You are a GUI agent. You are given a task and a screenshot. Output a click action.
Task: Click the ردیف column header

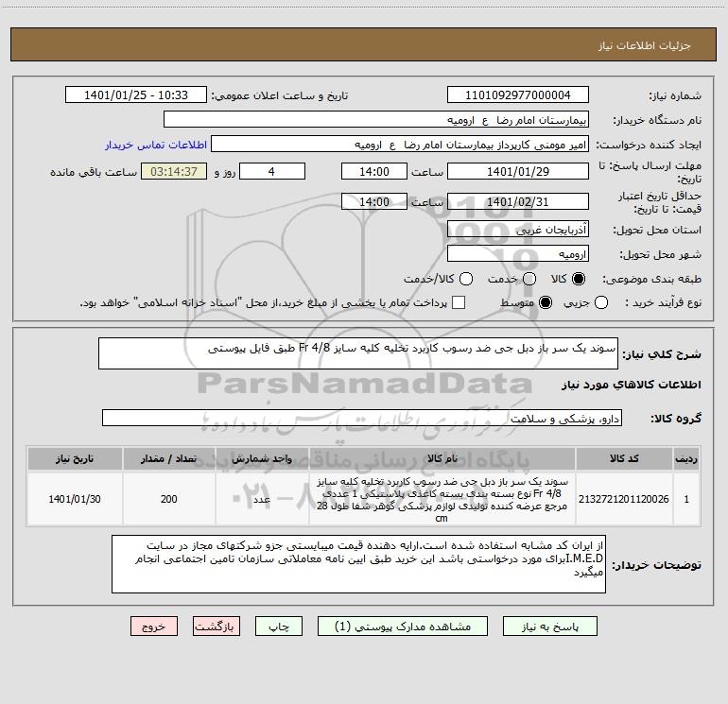[x=686, y=459]
